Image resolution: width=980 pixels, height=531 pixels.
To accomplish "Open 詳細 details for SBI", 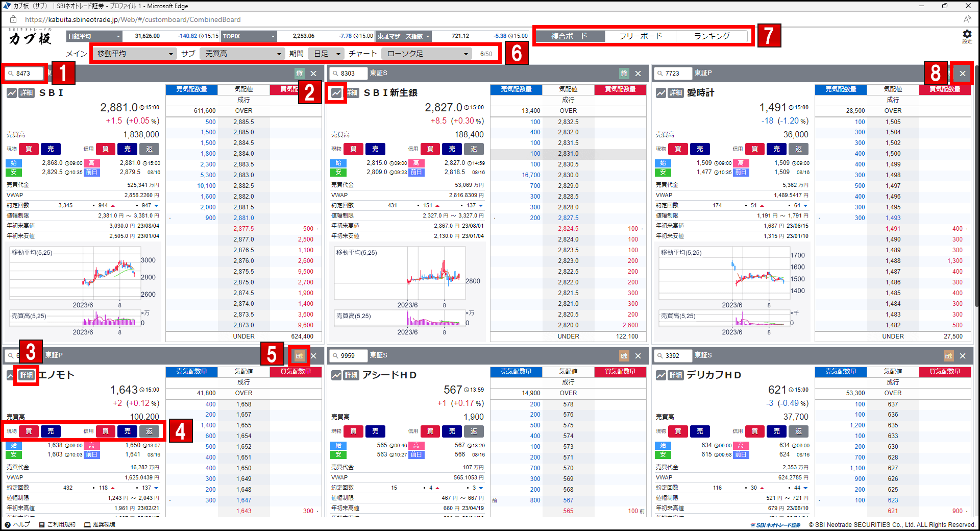I will click(x=27, y=93).
